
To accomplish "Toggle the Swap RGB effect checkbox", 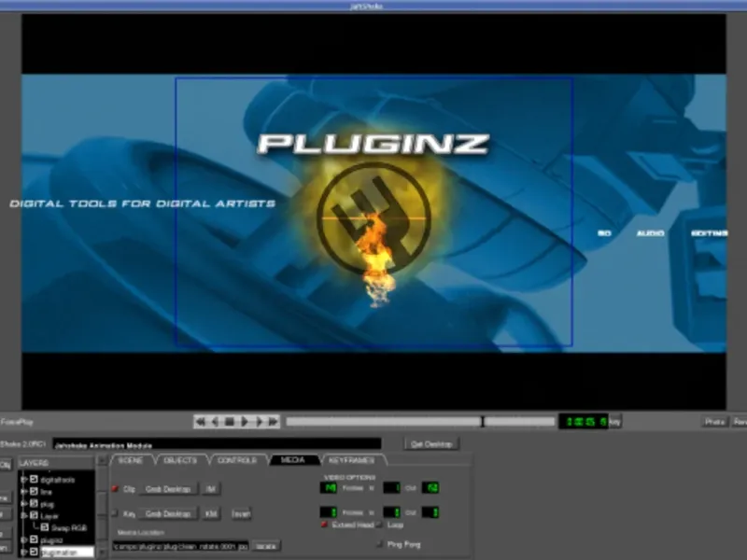I will pyautogui.click(x=44, y=527).
